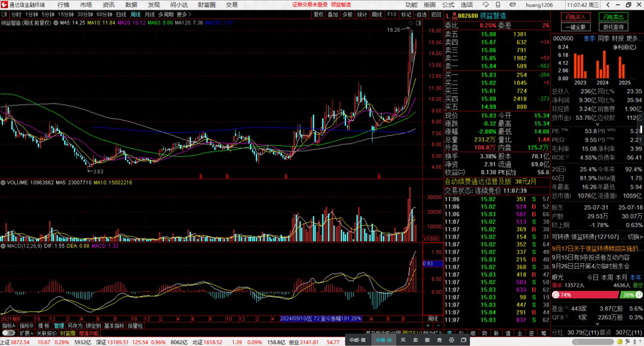The image size is (644, 346).
Task: Click the 卖 sell button in trading toolbar
Action: [x=415, y=340]
